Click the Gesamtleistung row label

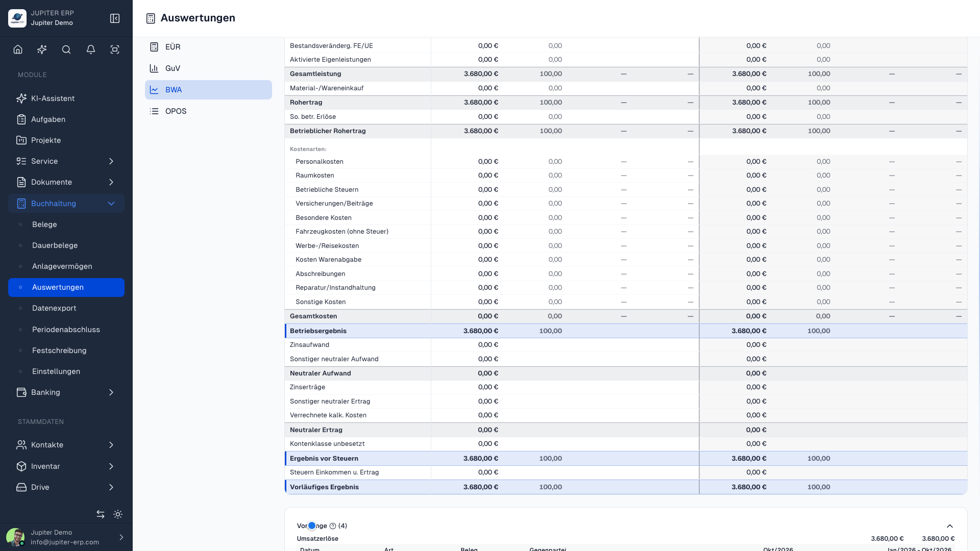(x=315, y=74)
